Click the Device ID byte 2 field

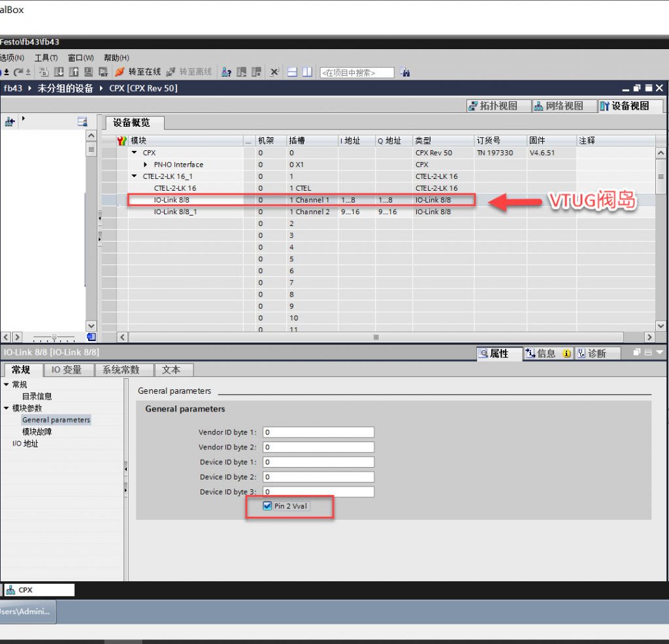(x=318, y=477)
